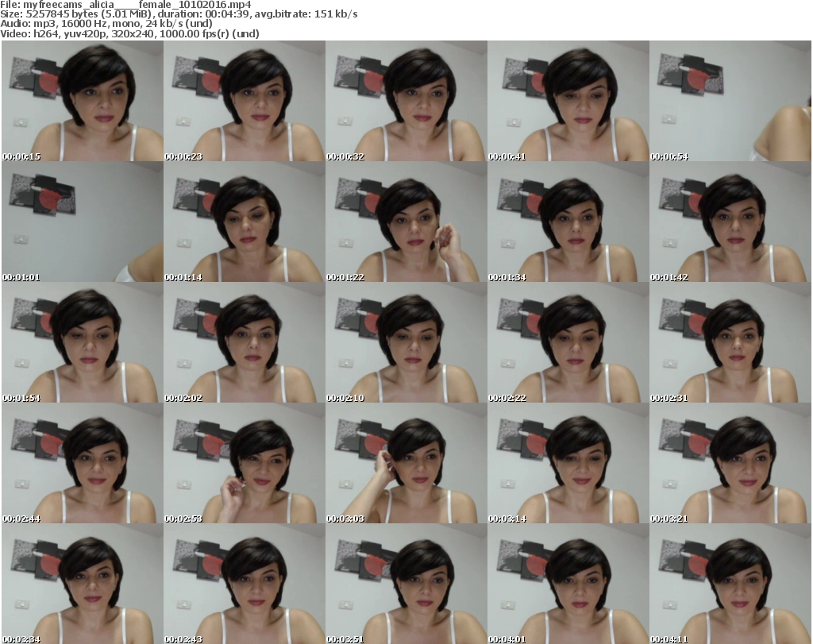The width and height of the screenshot is (813, 644).
Task: Click the frame marked 00:02:53
Action: pos(244,464)
